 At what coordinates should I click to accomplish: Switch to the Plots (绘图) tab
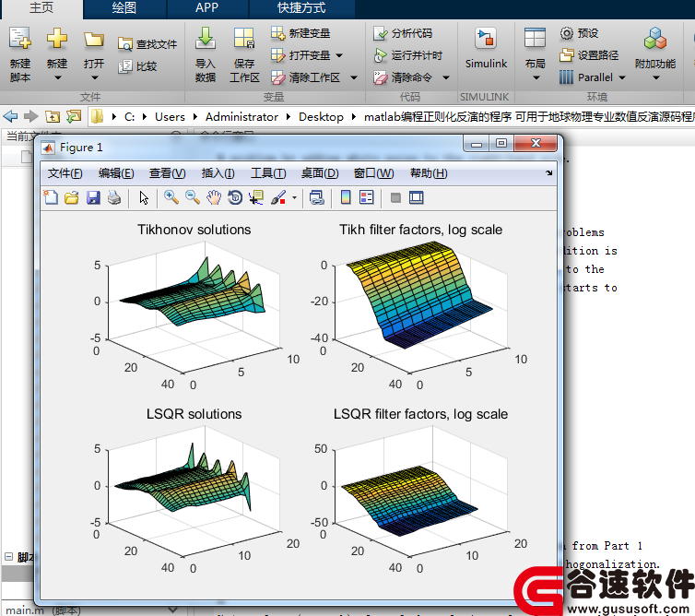click(x=124, y=8)
